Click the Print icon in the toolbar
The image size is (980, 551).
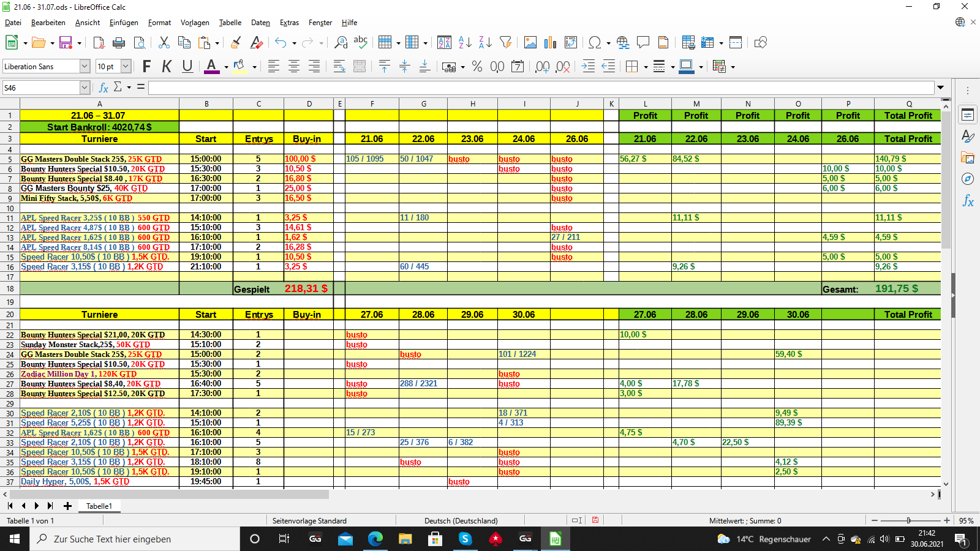119,42
